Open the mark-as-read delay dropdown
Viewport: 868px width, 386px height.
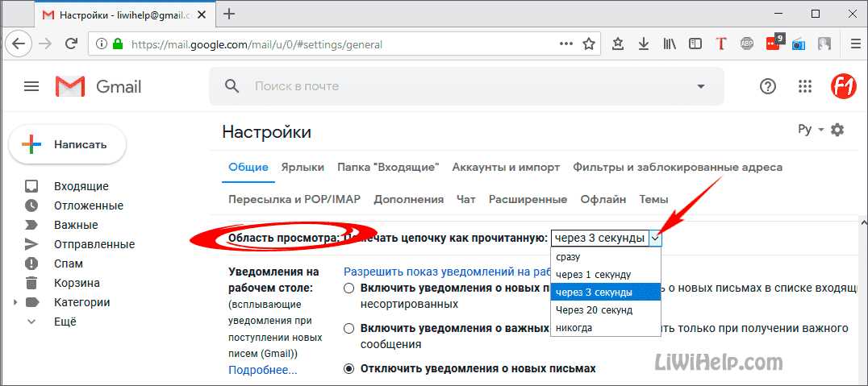coord(606,239)
